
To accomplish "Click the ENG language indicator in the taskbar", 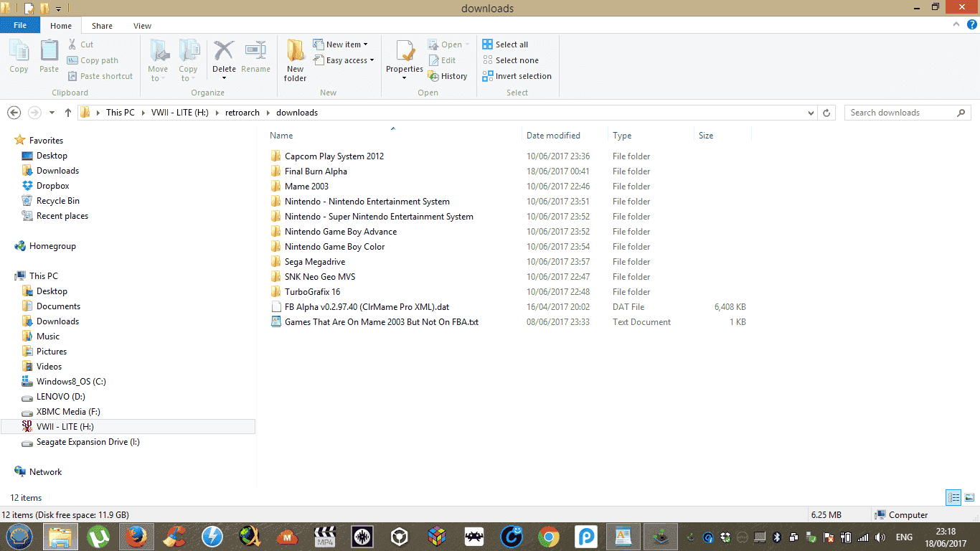I will pos(904,537).
